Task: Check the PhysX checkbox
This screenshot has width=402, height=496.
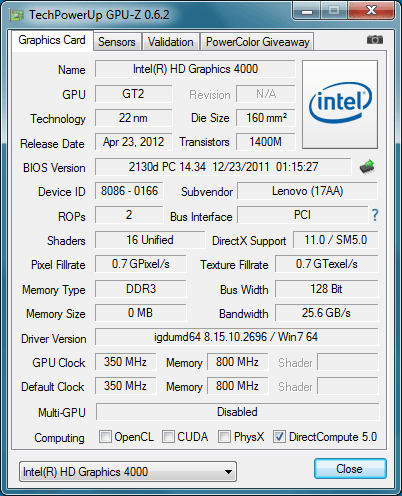Action: click(224, 437)
